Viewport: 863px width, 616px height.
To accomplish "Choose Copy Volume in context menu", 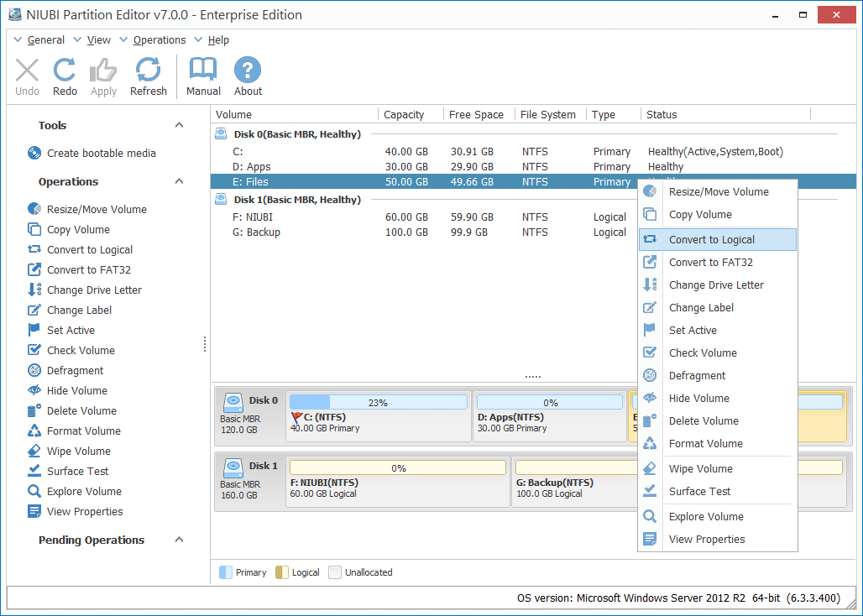I will [x=718, y=215].
